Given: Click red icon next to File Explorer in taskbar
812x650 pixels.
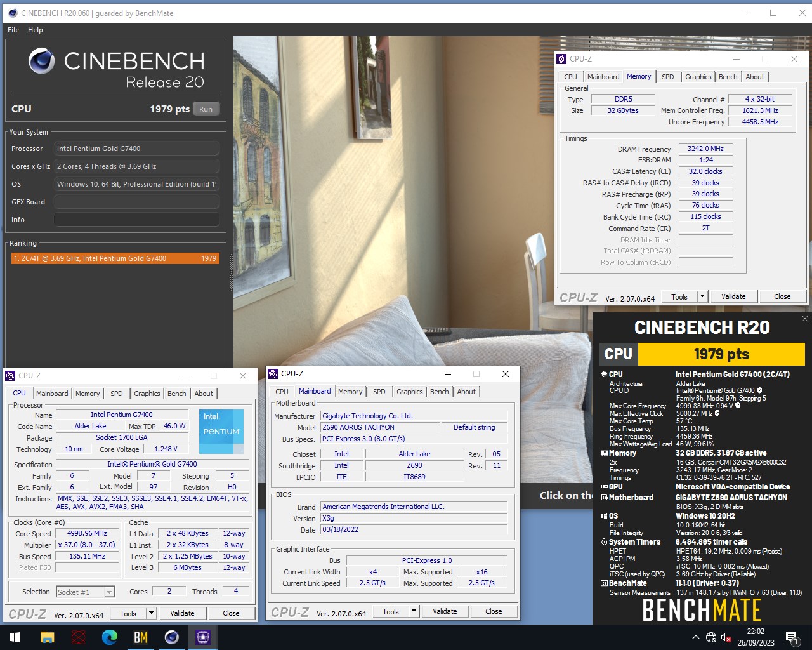Looking at the screenshot, I should point(79,637).
